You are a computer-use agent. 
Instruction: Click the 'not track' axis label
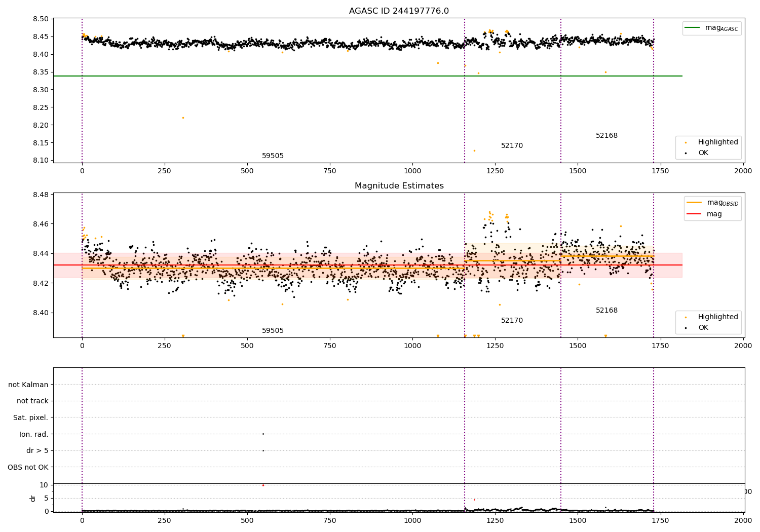(x=32, y=401)
